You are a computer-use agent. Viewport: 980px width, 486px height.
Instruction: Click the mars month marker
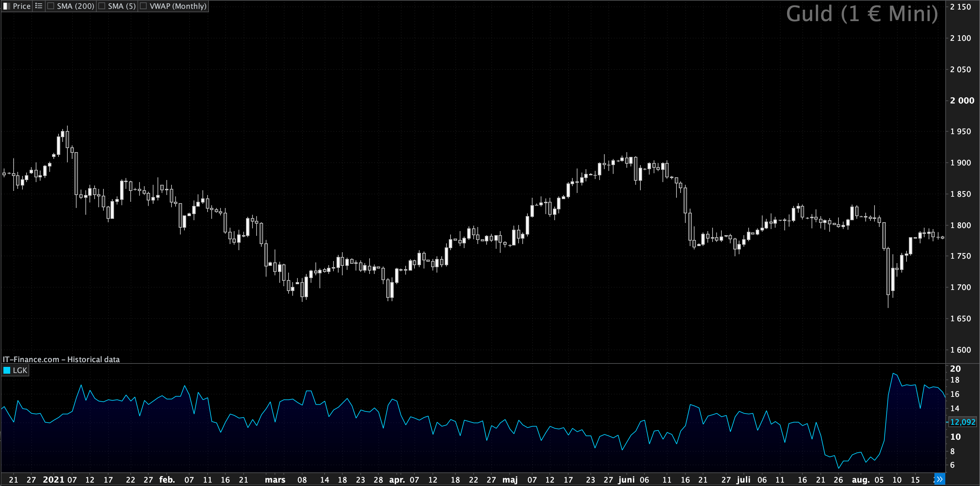tap(275, 480)
